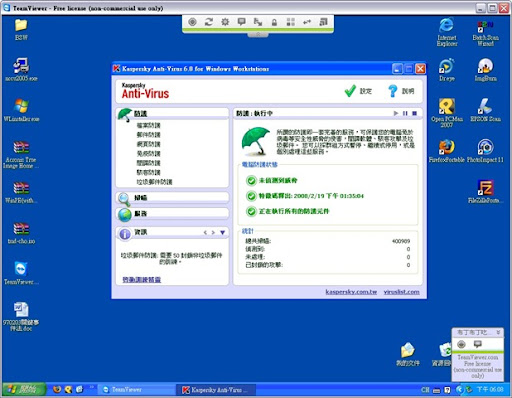Open Kaspersky settings with the green checkmark
The image size is (512, 398).
(x=358, y=91)
